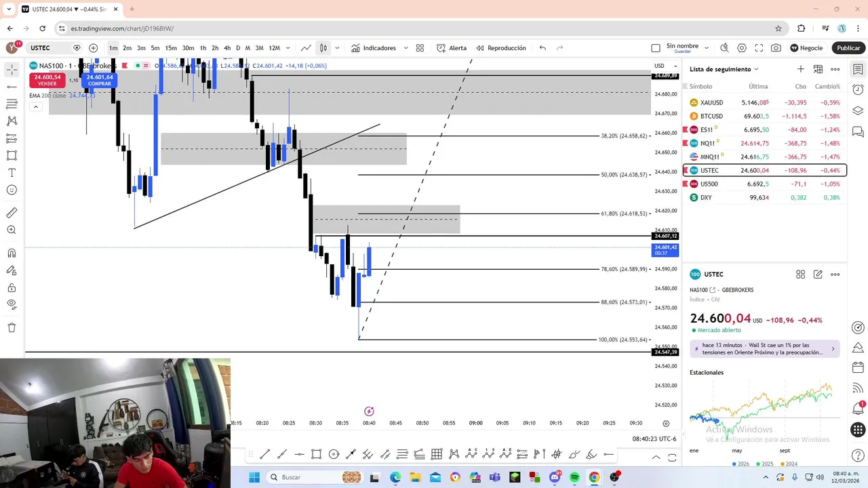Toggle stay in drawing mode pencil-lock icon
Image resolution: width=868 pixels, height=488 pixels.
pos(12,270)
